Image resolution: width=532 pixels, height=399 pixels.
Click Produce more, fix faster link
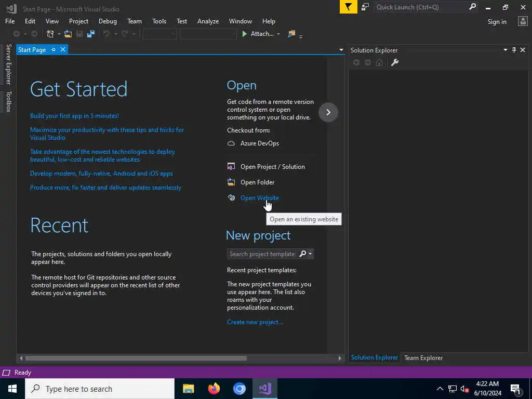click(x=105, y=188)
